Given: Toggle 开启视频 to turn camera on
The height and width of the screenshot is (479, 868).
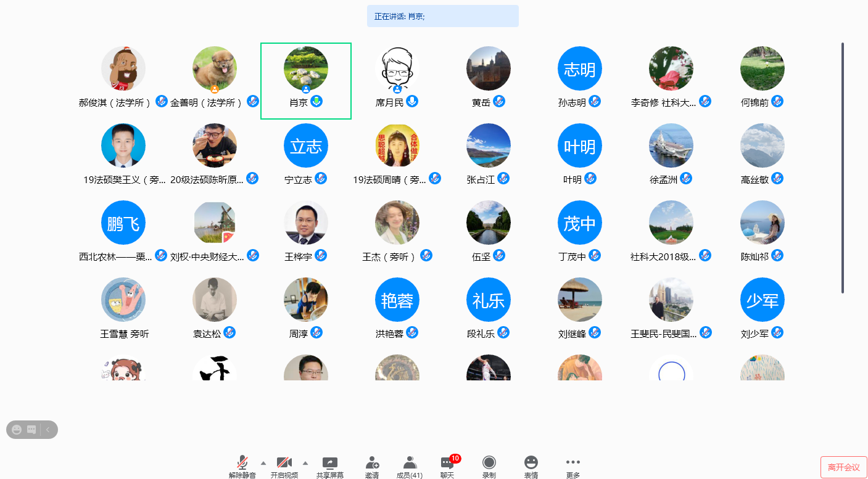Looking at the screenshot, I should pyautogui.click(x=284, y=467).
